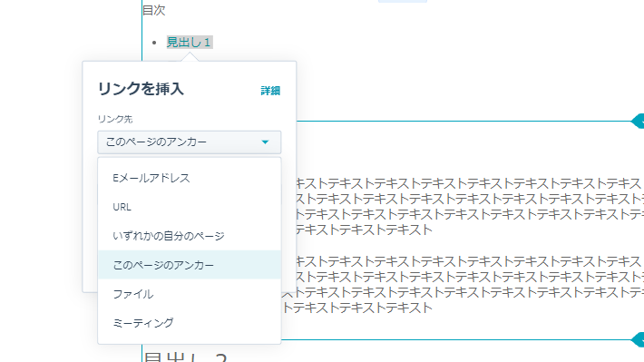
Task: Pick the highlighted このページのアンカー list option
Action: 189,265
